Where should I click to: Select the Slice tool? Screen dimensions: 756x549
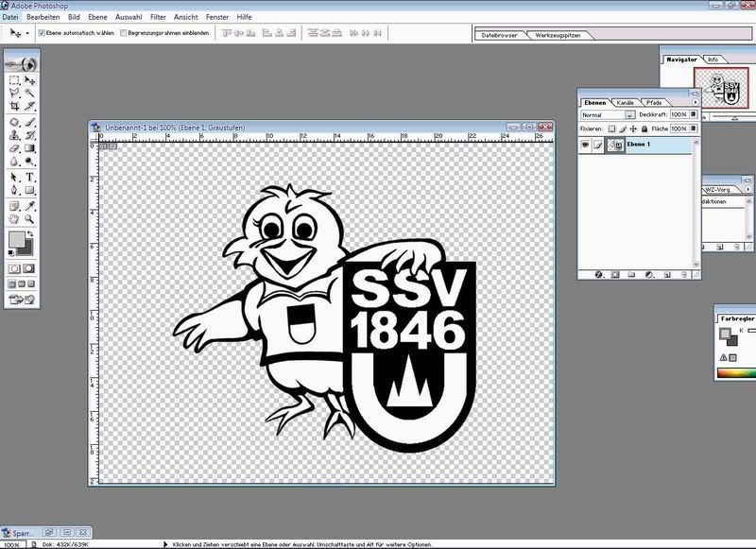29,106
